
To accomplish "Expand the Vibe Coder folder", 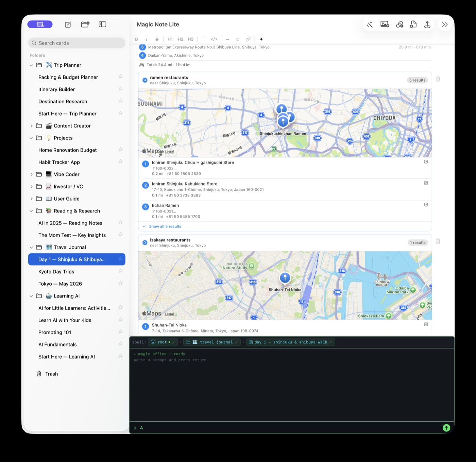I will tap(31, 174).
